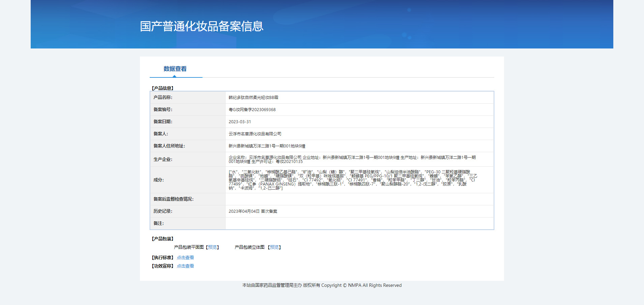Screen dimensions: 644x305
Task: Click the empty 备案后监督检查情况 cell
Action: coord(337,199)
